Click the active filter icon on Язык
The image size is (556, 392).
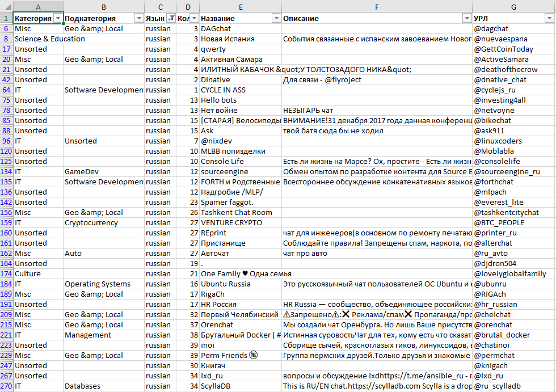pyautogui.click(x=171, y=18)
